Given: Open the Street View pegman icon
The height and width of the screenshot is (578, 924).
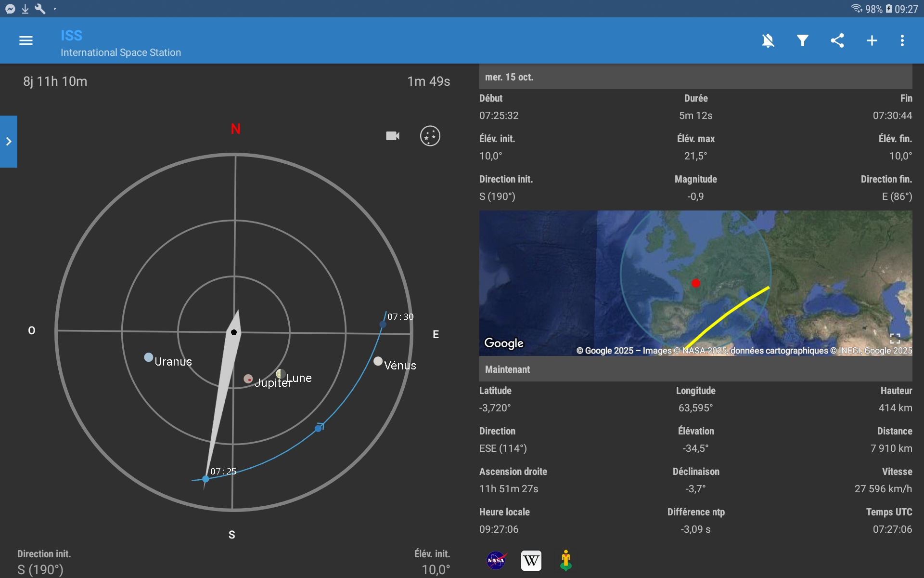Looking at the screenshot, I should (566, 560).
